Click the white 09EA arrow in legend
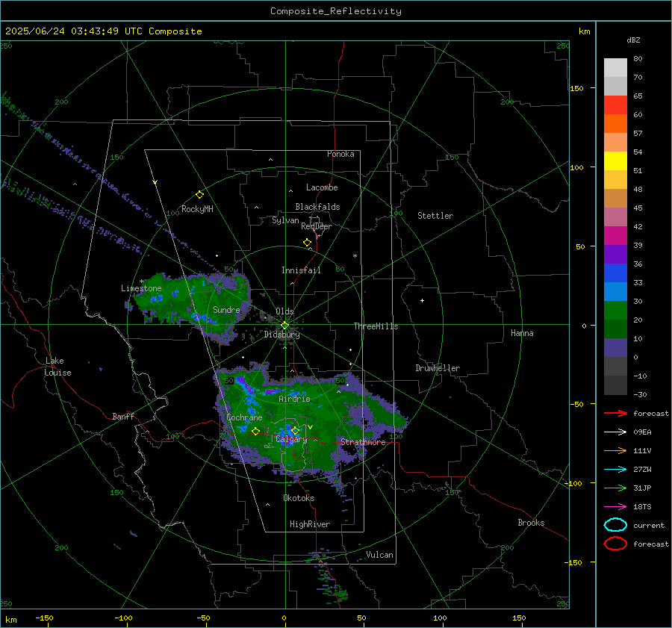 coord(615,432)
